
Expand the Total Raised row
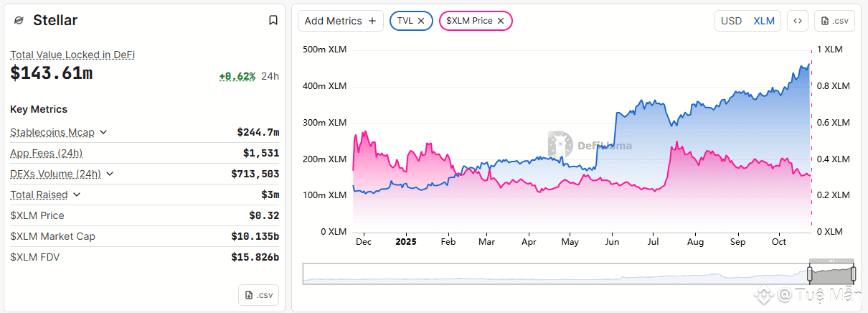click(77, 195)
